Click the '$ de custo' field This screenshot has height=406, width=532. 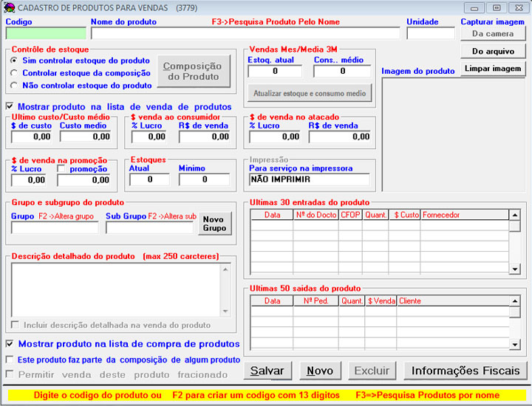pyautogui.click(x=31, y=137)
